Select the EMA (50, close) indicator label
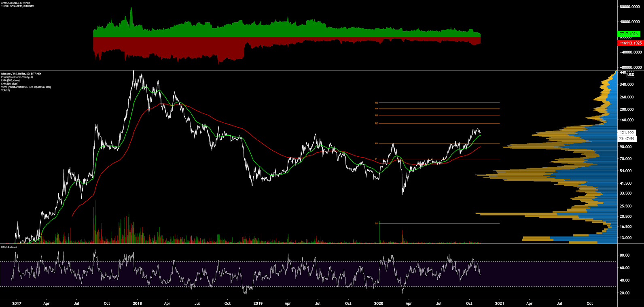The height and width of the screenshot is (307, 644). pos(10,83)
